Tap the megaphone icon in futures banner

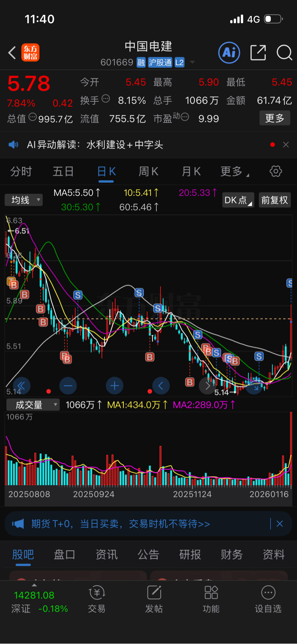[18, 524]
